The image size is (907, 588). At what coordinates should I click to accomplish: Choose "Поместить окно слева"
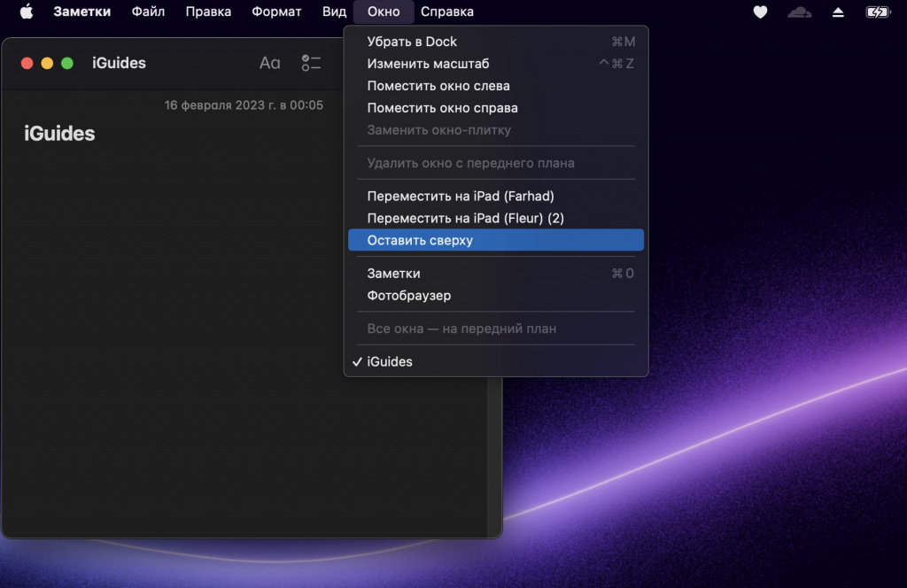point(438,86)
